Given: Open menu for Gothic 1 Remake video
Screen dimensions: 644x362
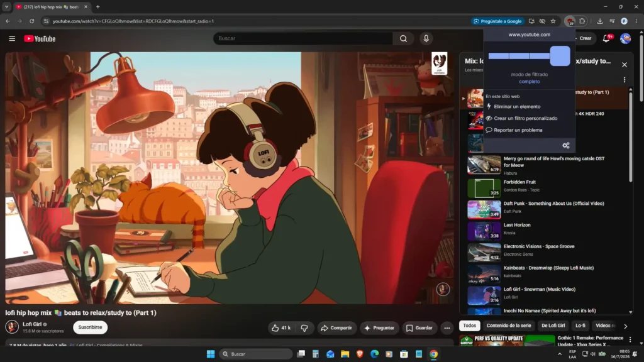Looking at the screenshot, I should pos(630,339).
